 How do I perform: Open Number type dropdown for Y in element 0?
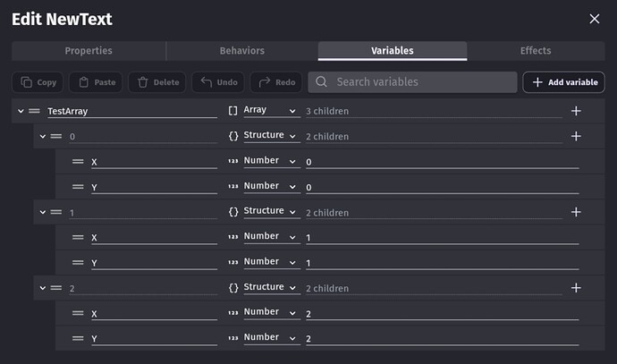point(272,186)
